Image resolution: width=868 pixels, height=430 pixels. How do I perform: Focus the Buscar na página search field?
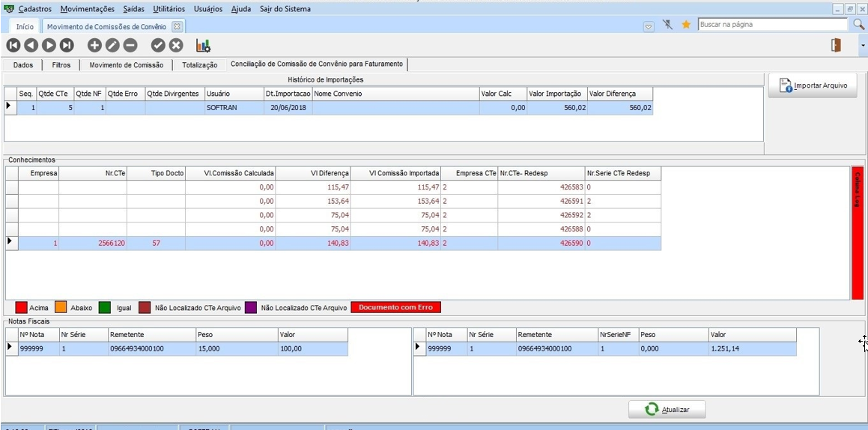[771, 25]
